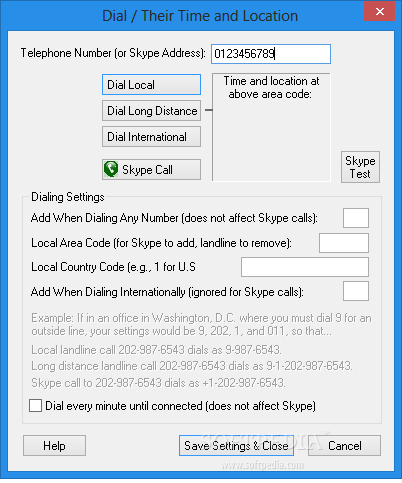Click Save Settings & Close
Viewport: 402px width, 483px height.
click(x=236, y=445)
